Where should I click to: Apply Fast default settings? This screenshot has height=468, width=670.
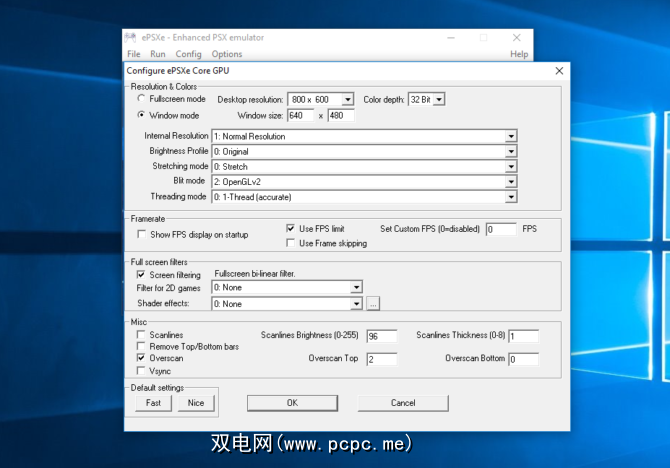[x=153, y=403]
